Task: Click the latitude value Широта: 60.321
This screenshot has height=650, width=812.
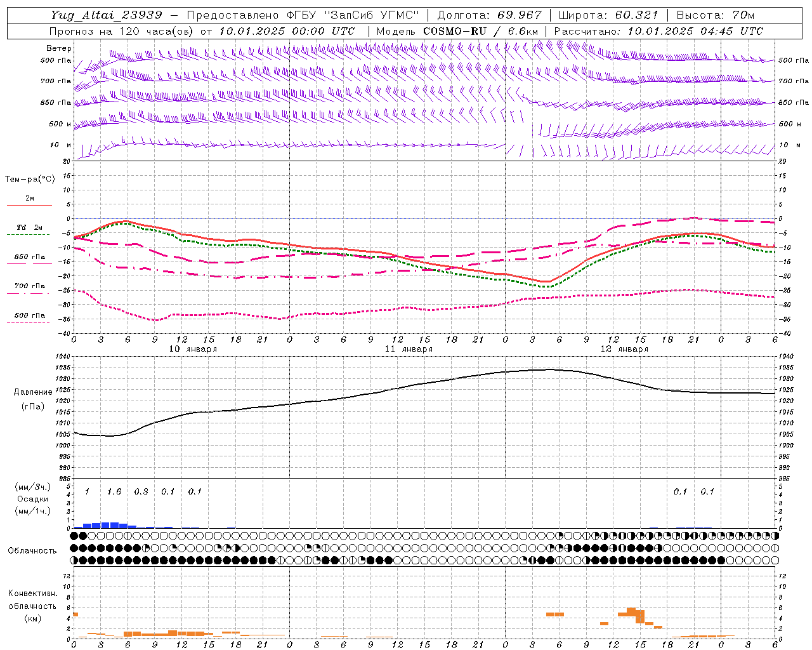Action: tap(608, 15)
